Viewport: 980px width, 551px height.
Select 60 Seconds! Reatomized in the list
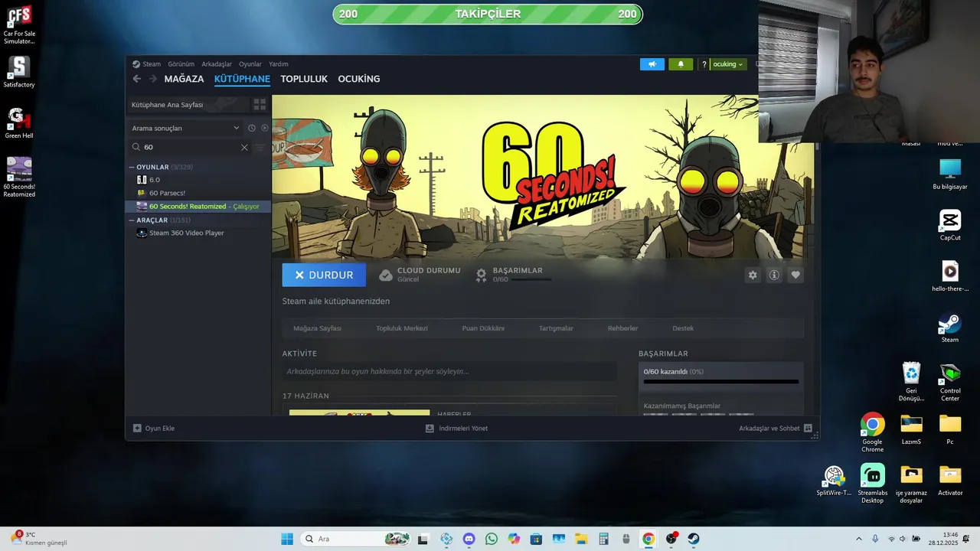click(198, 206)
